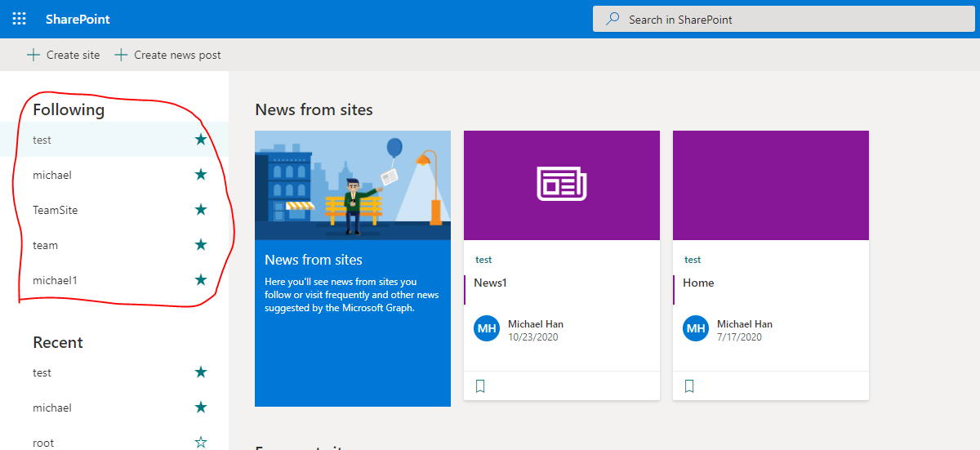Toggle star for michael under Recent
This screenshot has height=450, width=980.
(201, 408)
